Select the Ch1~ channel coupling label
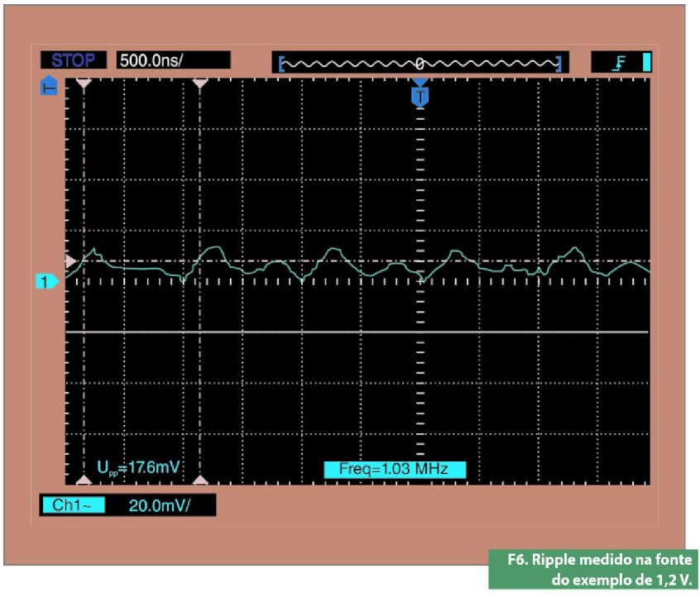 pyautogui.click(x=74, y=505)
